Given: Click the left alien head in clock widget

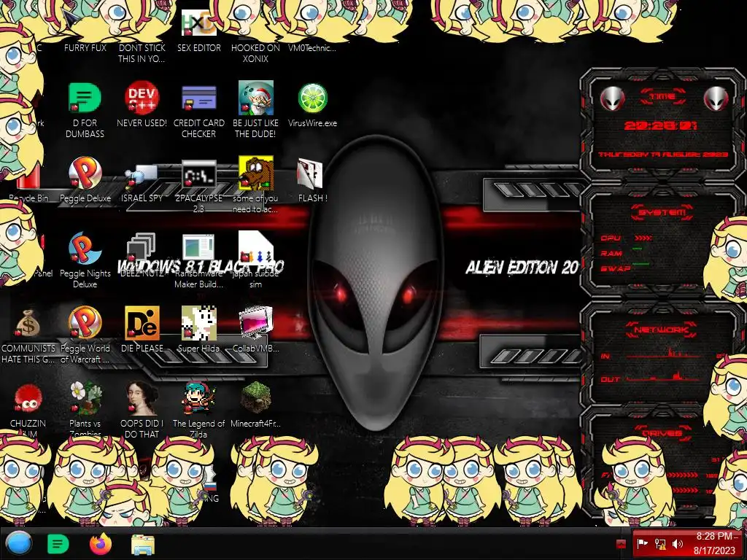Looking at the screenshot, I should click(612, 98).
